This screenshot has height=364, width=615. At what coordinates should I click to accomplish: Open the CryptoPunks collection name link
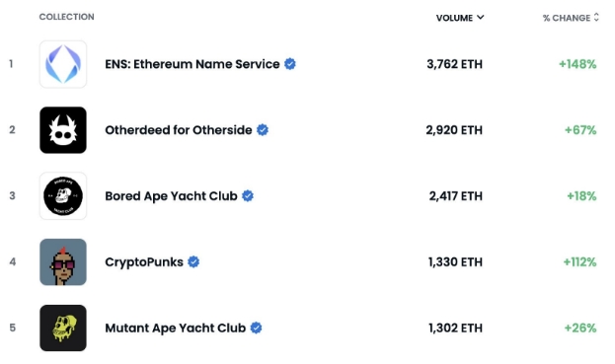(x=144, y=261)
